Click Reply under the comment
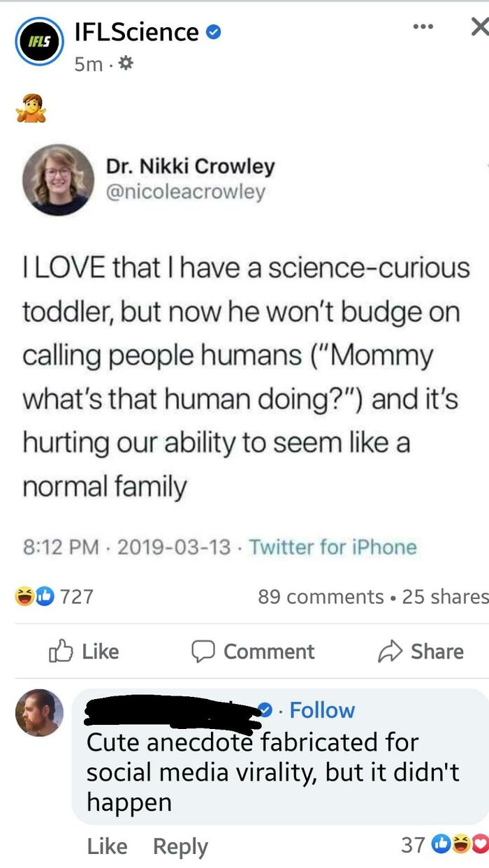489x868 pixels. pyautogui.click(x=180, y=846)
